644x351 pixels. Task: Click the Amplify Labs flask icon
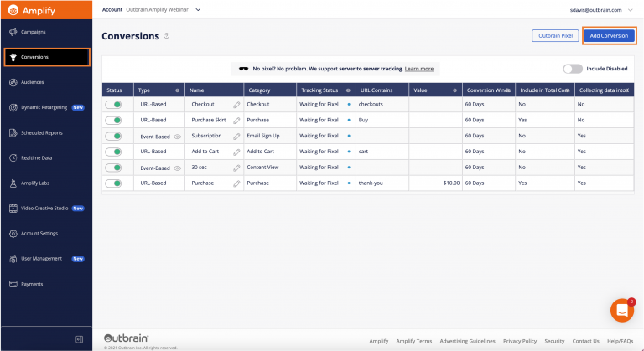(13, 183)
